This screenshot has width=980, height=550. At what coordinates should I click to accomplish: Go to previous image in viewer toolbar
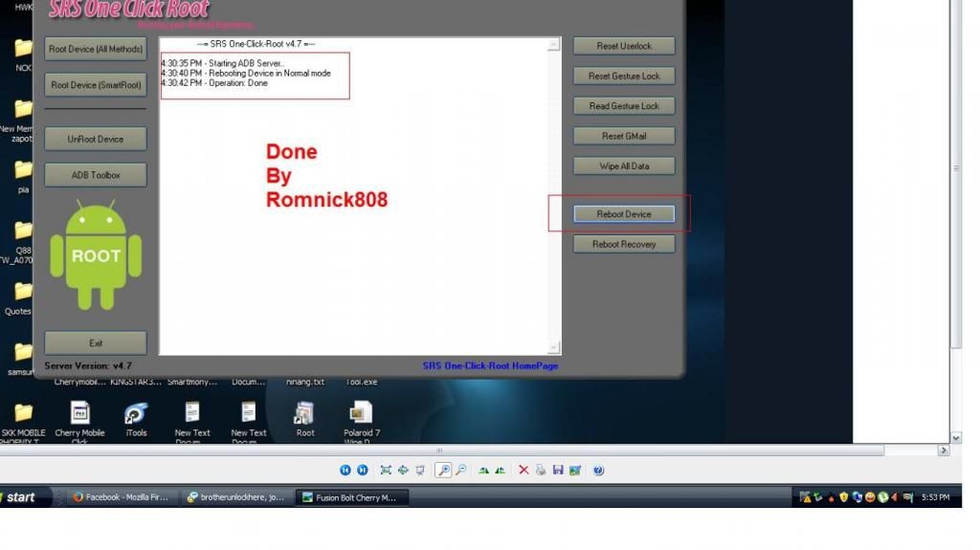tap(345, 470)
